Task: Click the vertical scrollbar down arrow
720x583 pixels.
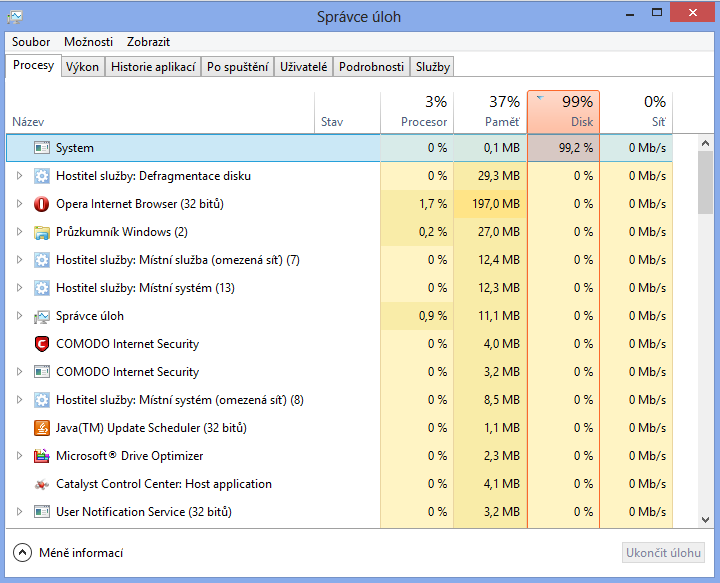Action: pos(706,518)
